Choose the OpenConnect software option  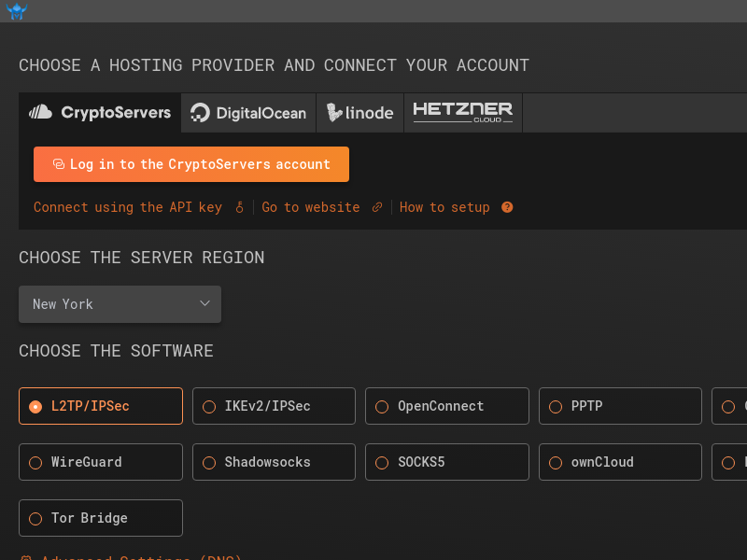447,406
